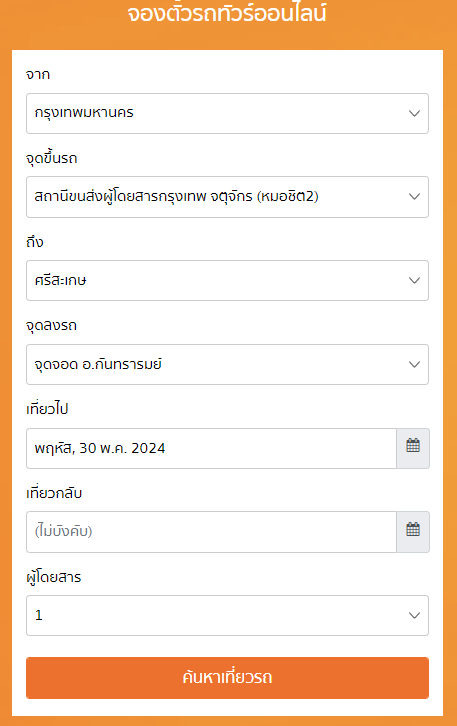The height and width of the screenshot is (726, 457).
Task: Click the ผู้โดยสาร field label
Action: tap(54, 577)
